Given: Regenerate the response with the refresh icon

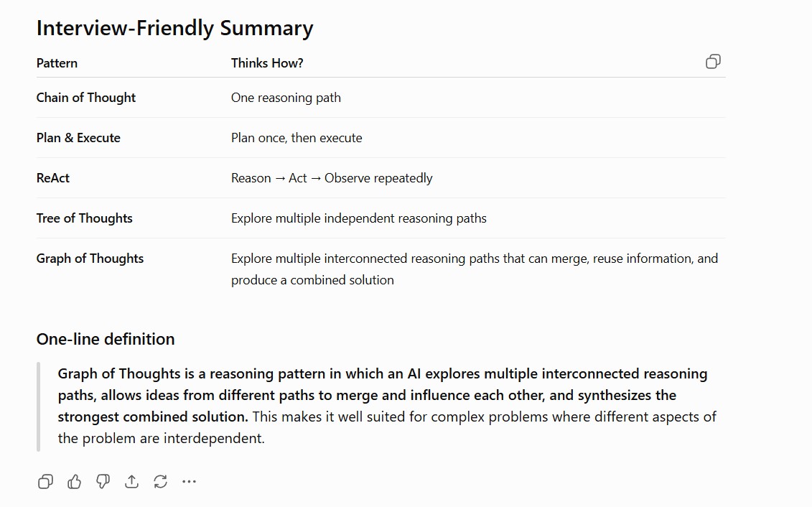Looking at the screenshot, I should click(161, 482).
